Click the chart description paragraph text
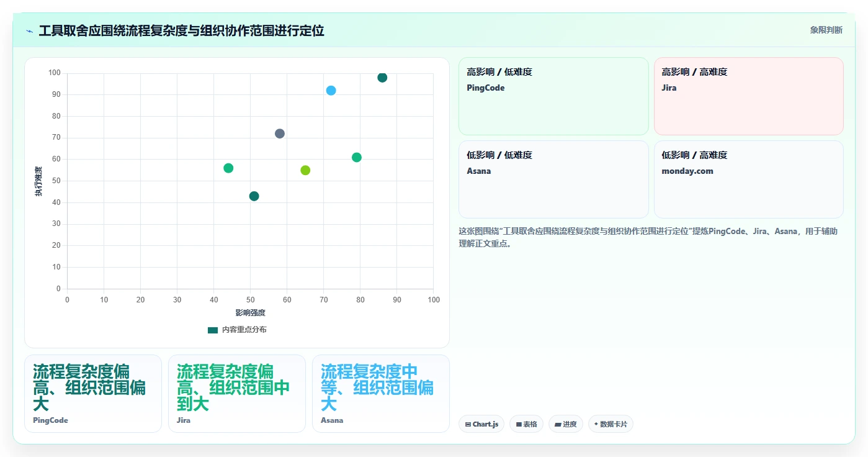This screenshot has width=868, height=457. (x=648, y=237)
